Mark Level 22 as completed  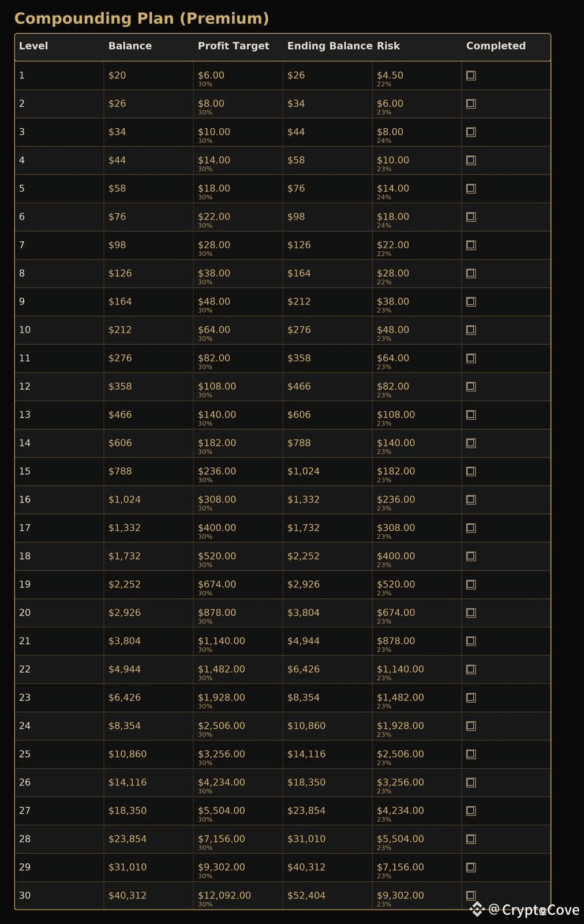tap(471, 670)
